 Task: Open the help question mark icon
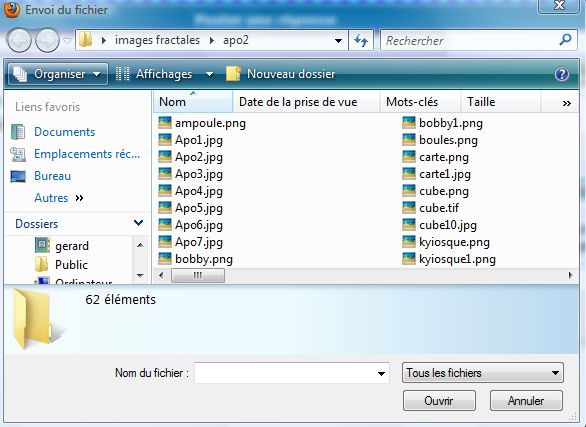pos(562,74)
